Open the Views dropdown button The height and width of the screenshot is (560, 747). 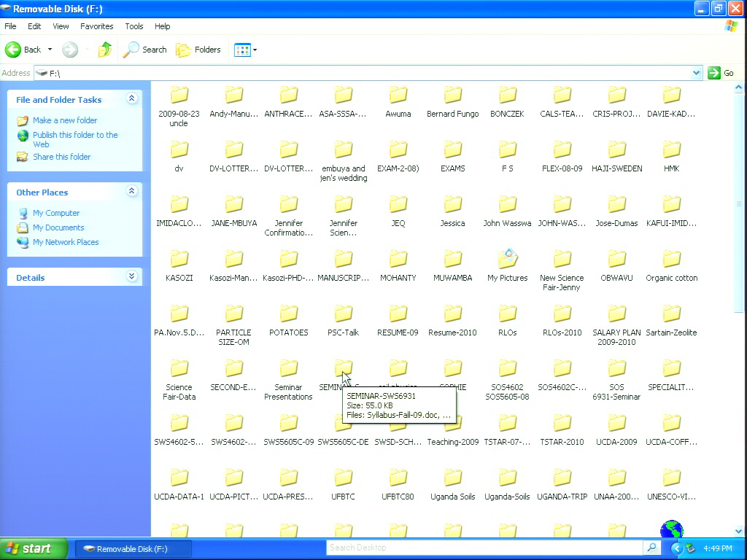point(245,50)
